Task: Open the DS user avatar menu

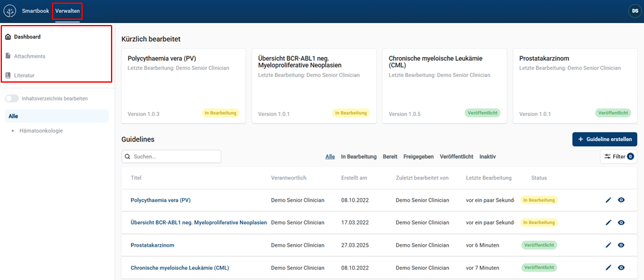Action: [633, 11]
